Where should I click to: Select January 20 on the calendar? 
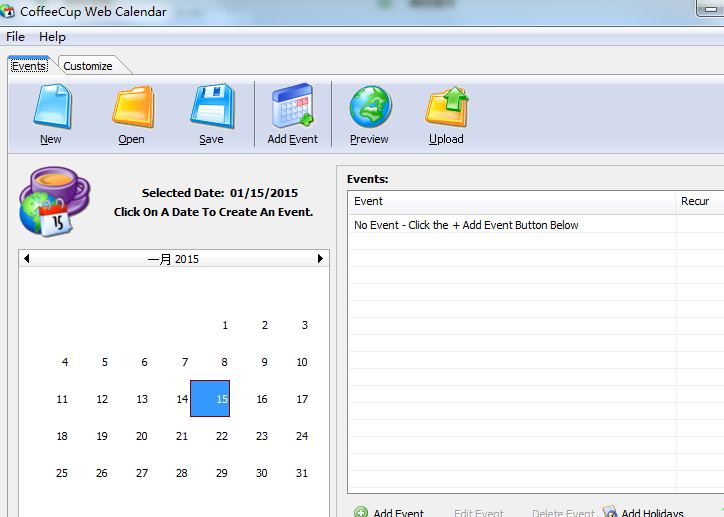[142, 436]
